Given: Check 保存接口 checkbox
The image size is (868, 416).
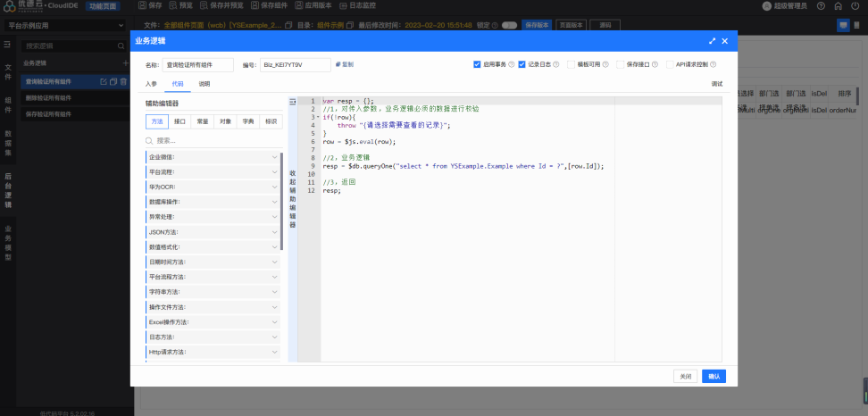Looking at the screenshot, I should point(621,65).
